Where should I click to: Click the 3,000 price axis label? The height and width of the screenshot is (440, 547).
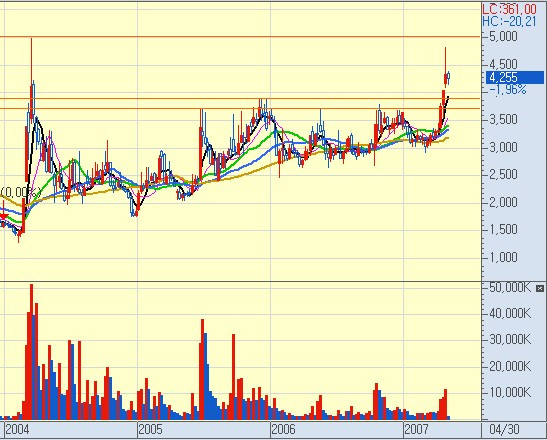pyautogui.click(x=503, y=147)
